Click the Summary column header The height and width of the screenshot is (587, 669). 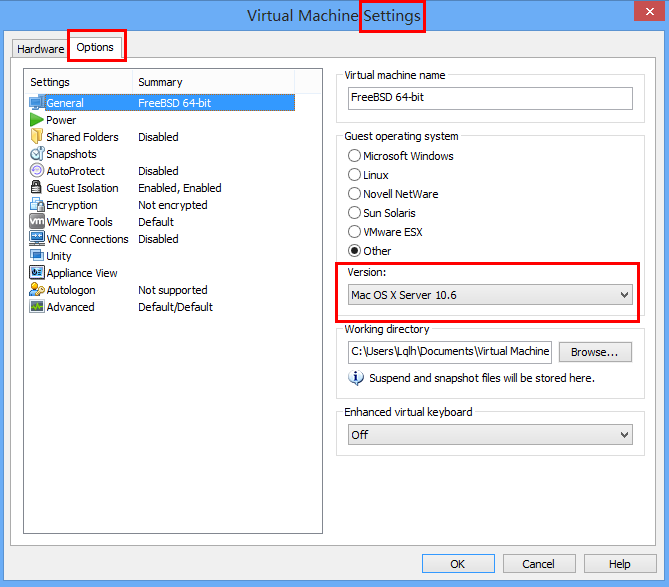point(214,82)
